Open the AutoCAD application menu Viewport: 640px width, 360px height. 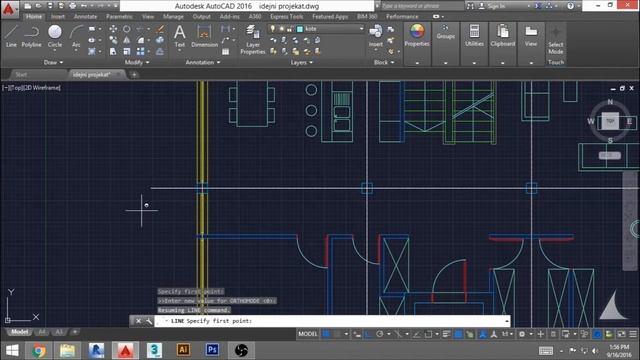9,9
